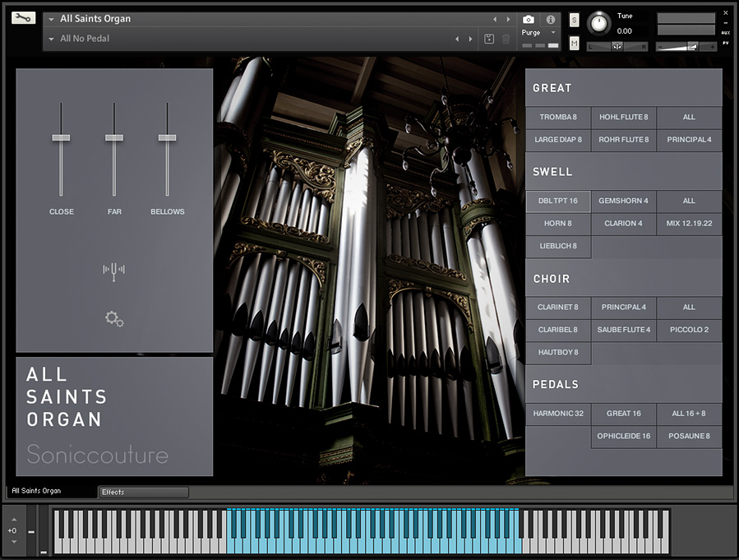Click the tuning fork icon
This screenshot has width=739, height=560.
[113, 271]
